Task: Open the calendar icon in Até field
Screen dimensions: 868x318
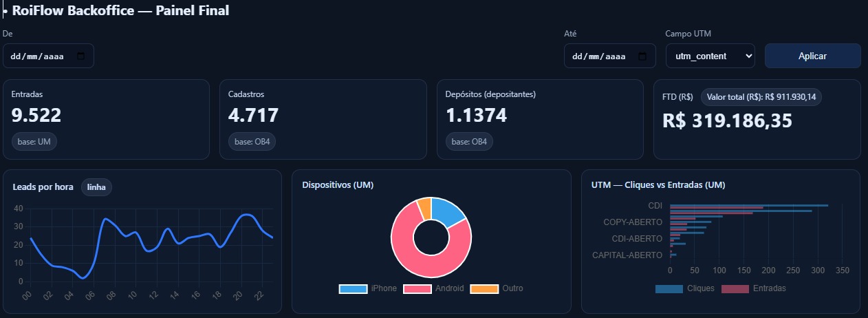Action: tap(642, 56)
